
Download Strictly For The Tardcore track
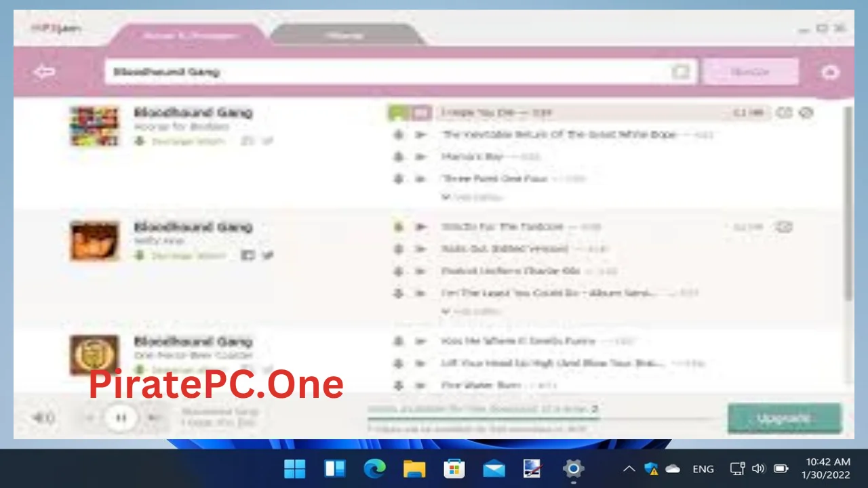tap(398, 227)
